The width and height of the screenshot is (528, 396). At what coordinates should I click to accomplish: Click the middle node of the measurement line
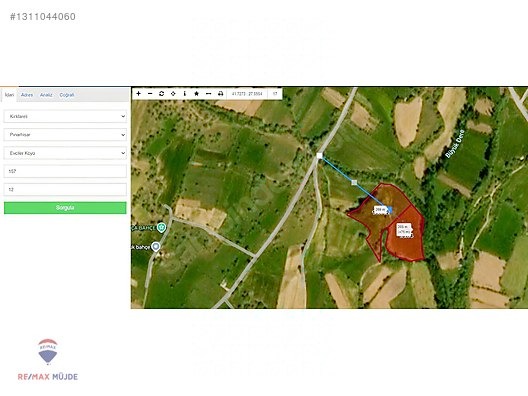point(354,183)
